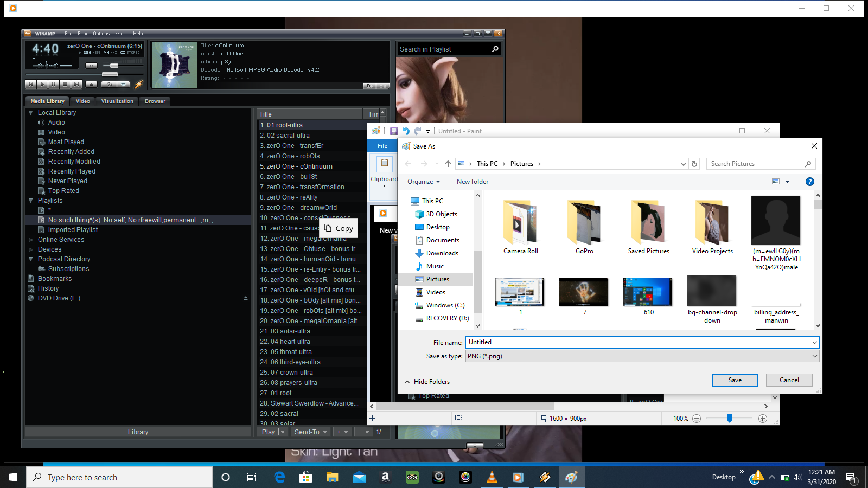This screenshot has height=488, width=868.
Task: Click Hide Folders in Save As dialog
Action: pyautogui.click(x=427, y=382)
